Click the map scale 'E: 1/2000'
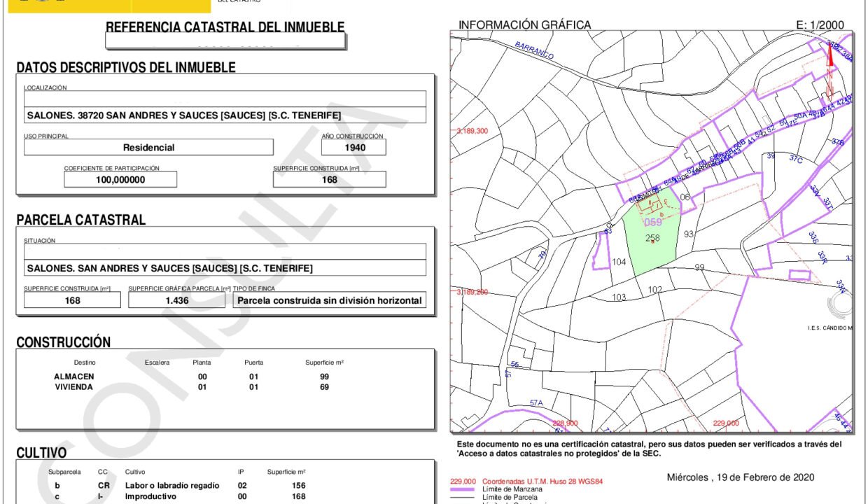This screenshot has width=868, height=504. [x=820, y=24]
